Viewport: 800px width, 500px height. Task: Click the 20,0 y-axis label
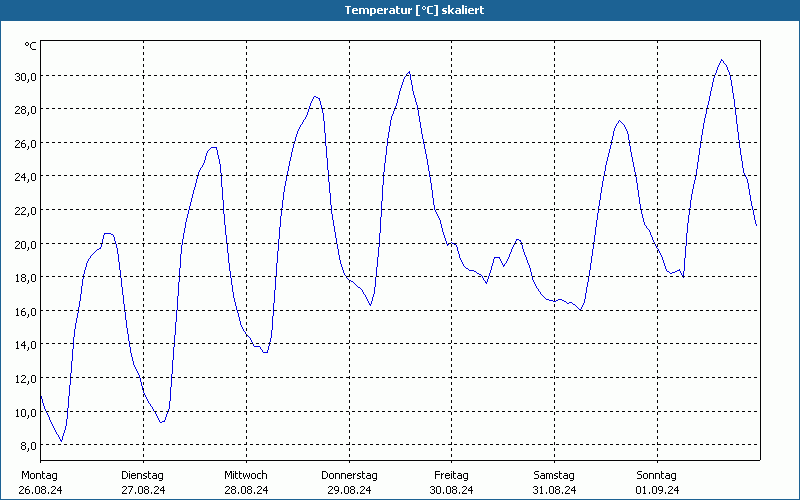click(x=26, y=244)
